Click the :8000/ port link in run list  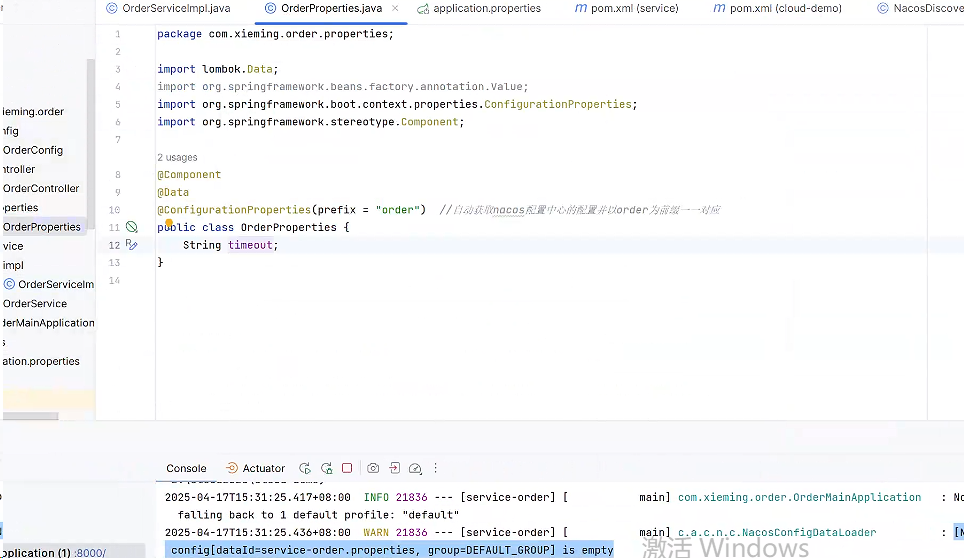pyautogui.click(x=90, y=552)
